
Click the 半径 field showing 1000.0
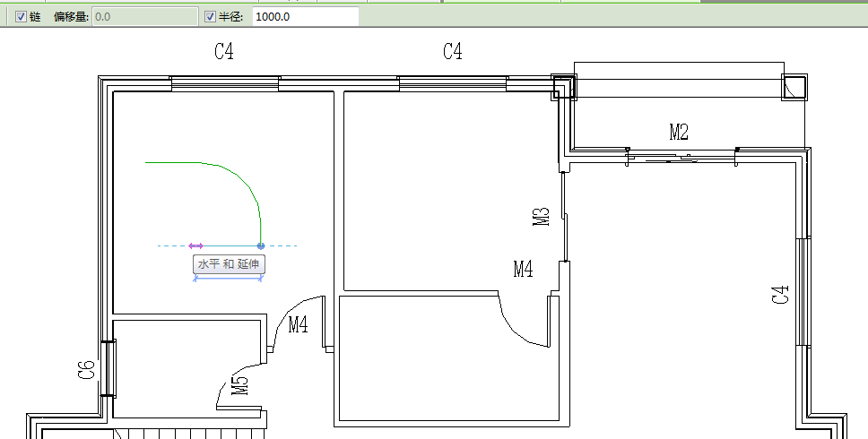(306, 17)
